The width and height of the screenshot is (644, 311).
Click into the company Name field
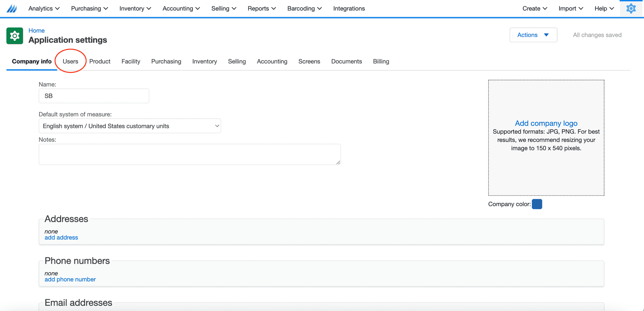tap(94, 96)
